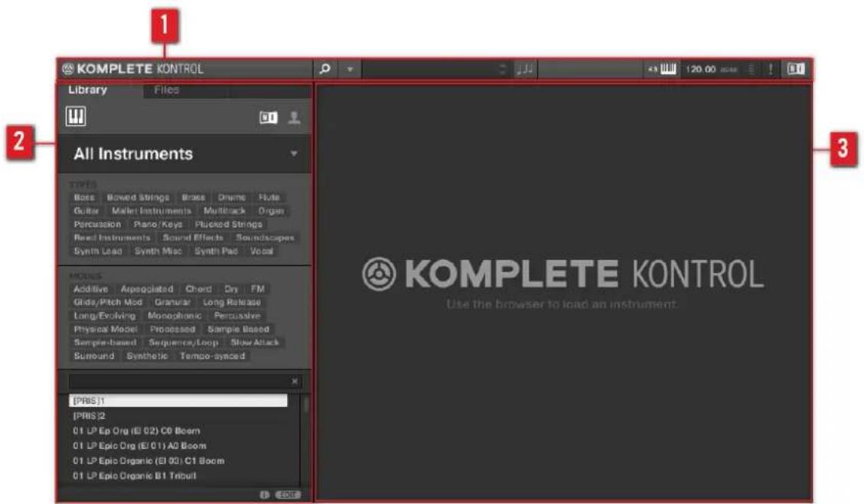
Task: Switch to the Files tab
Action: [x=167, y=89]
